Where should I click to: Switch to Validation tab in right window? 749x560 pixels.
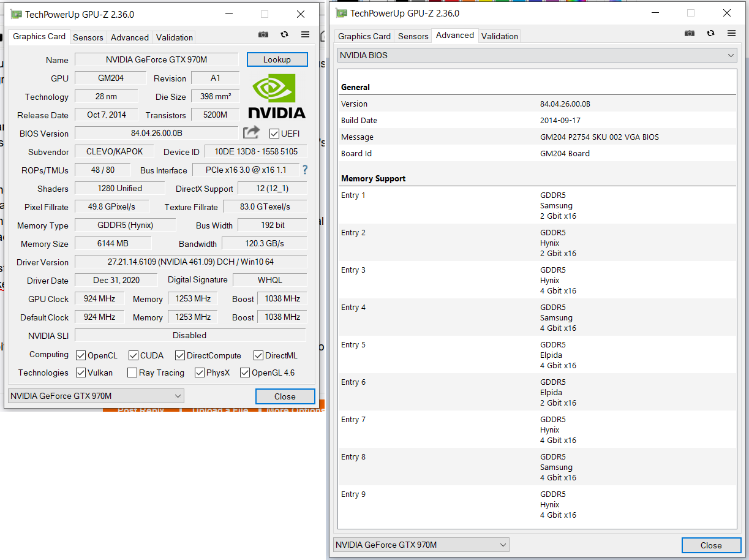pos(500,36)
